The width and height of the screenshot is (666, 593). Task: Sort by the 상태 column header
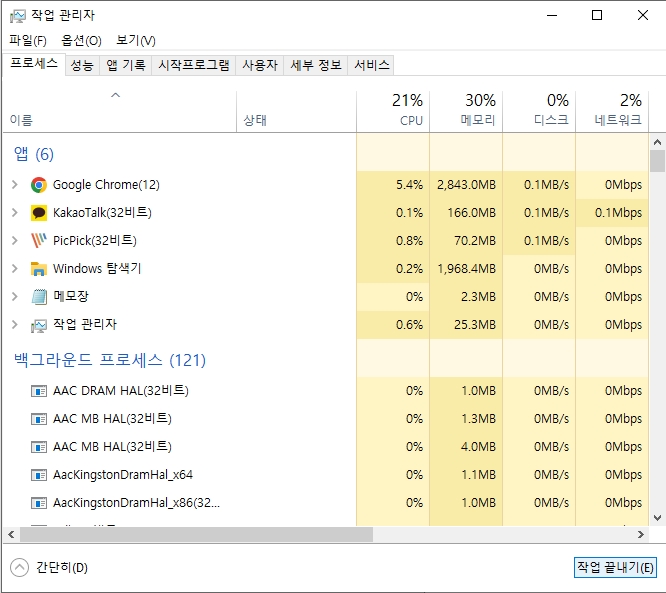click(296, 111)
